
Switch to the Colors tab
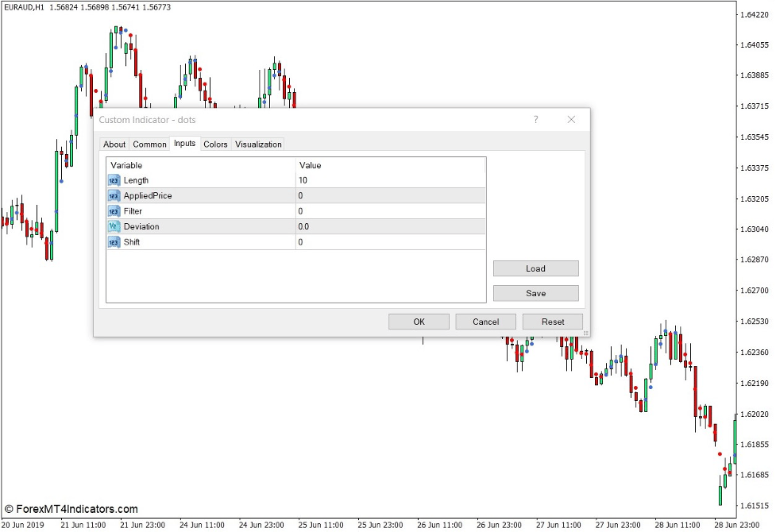click(215, 145)
